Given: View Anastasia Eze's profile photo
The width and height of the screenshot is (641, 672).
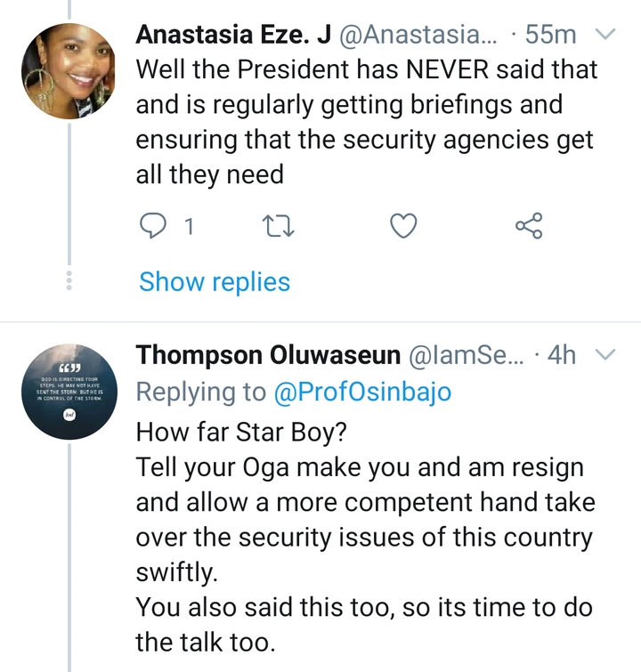Looking at the screenshot, I should pos(69,71).
